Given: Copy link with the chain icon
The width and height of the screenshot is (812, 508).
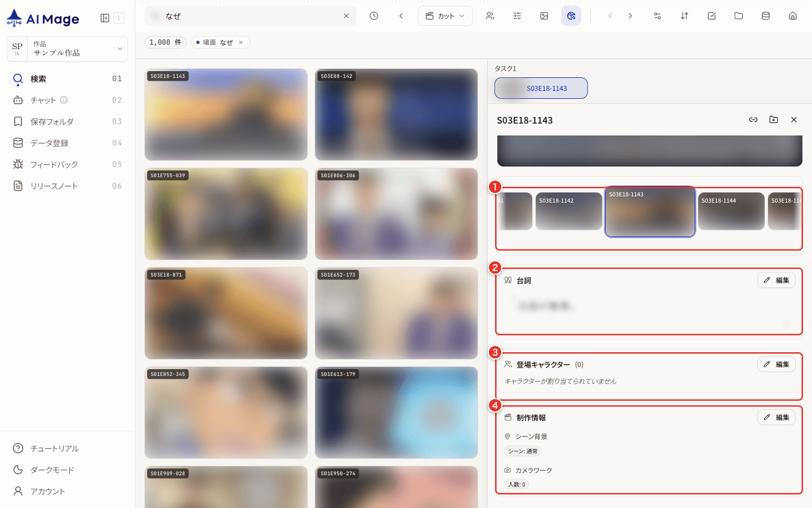Looking at the screenshot, I should pos(753,120).
